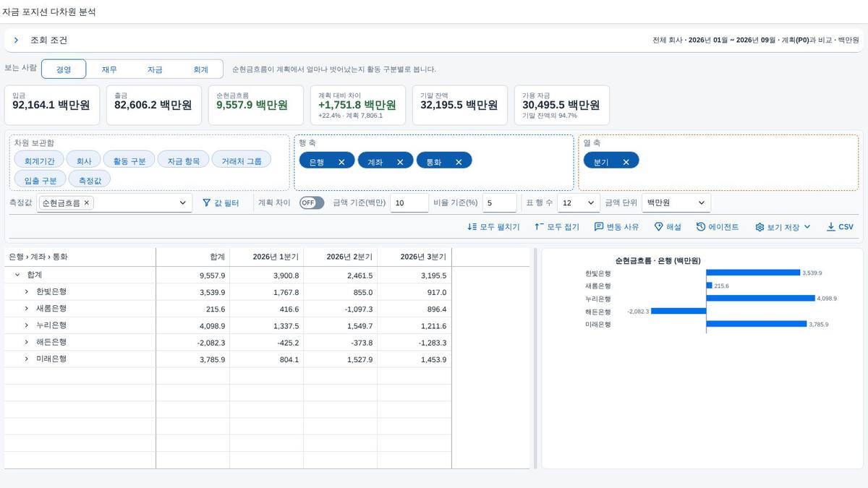Viewport: 868px width, 488px height.
Task: Click the 금액 기준(백만) input field
Action: pos(409,203)
